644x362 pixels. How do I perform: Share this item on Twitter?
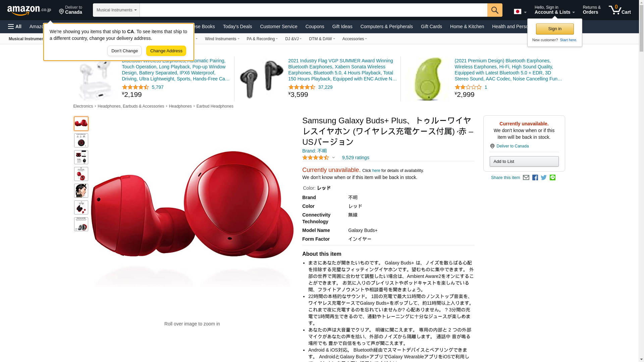[x=544, y=178]
